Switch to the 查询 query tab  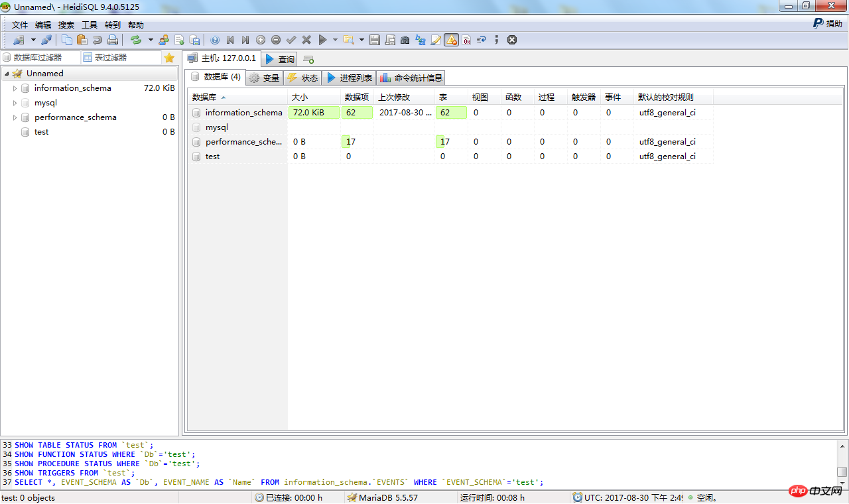pos(280,59)
